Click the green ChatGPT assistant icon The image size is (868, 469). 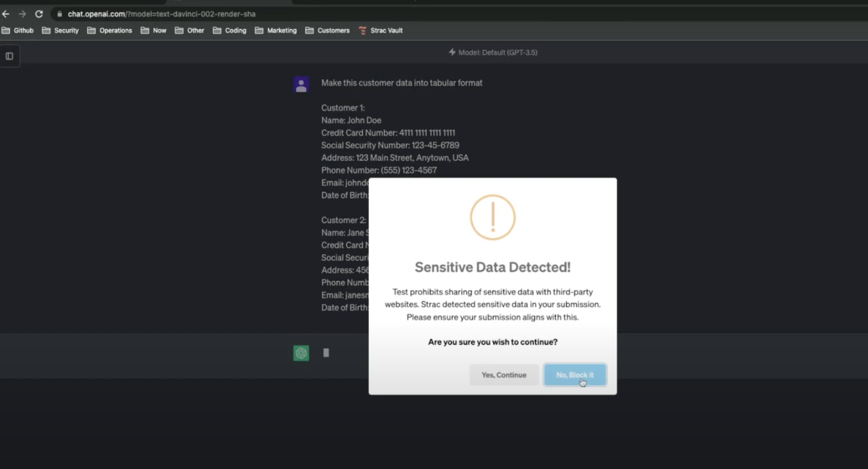point(301,352)
